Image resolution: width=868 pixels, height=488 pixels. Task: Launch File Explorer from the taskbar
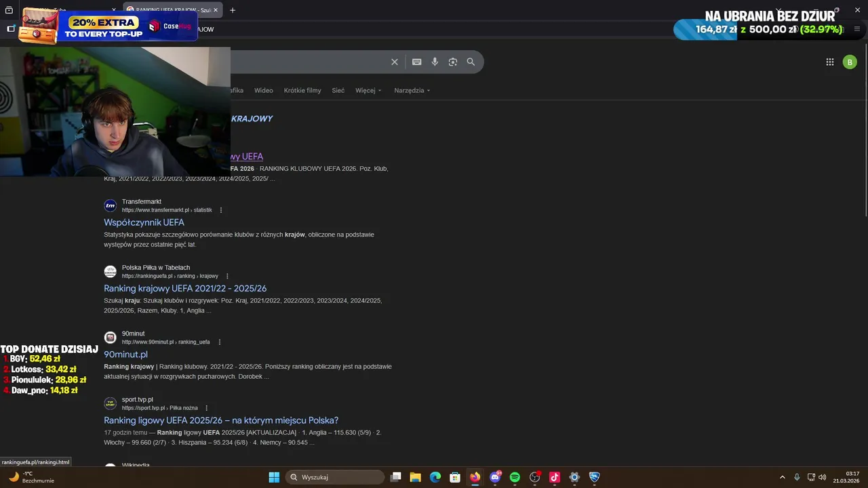(x=416, y=477)
